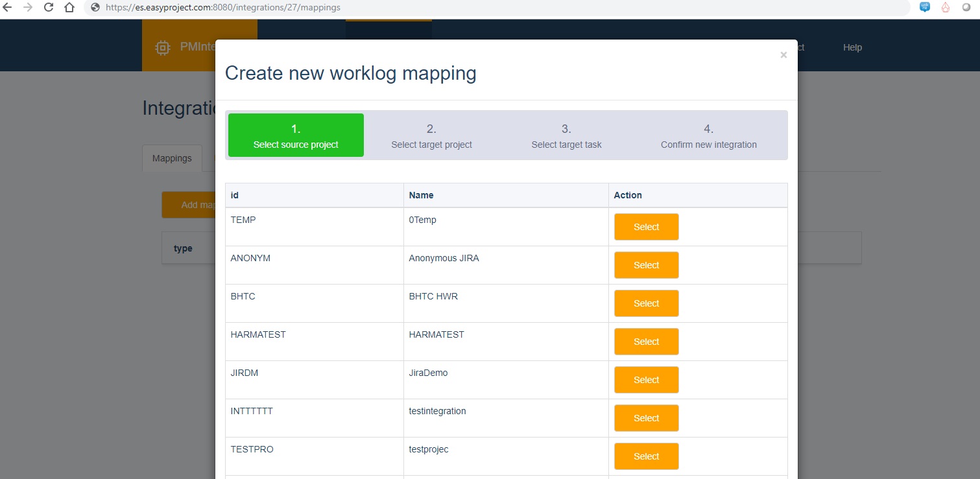This screenshot has width=980, height=479.
Task: Close the Create new worklog mapping dialog
Action: tap(783, 54)
